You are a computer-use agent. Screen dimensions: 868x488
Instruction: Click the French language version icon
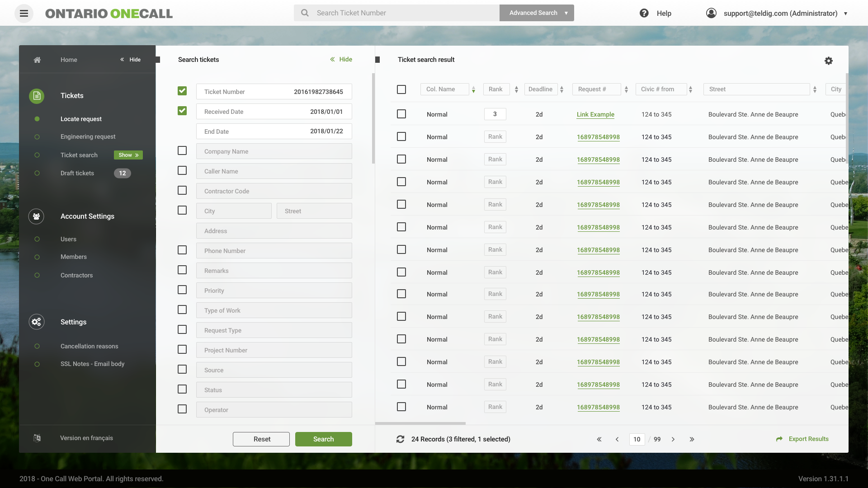coord(37,438)
